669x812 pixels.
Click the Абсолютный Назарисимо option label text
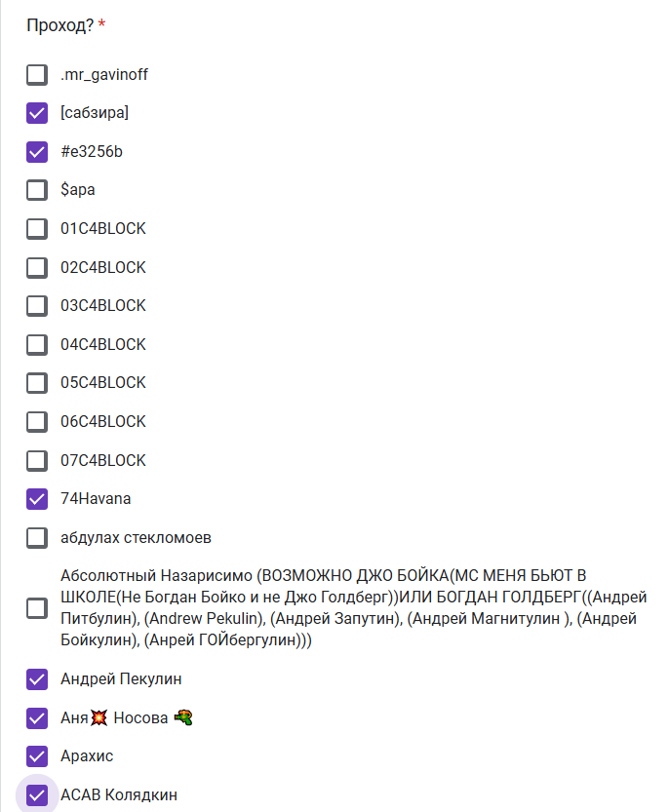coord(353,608)
